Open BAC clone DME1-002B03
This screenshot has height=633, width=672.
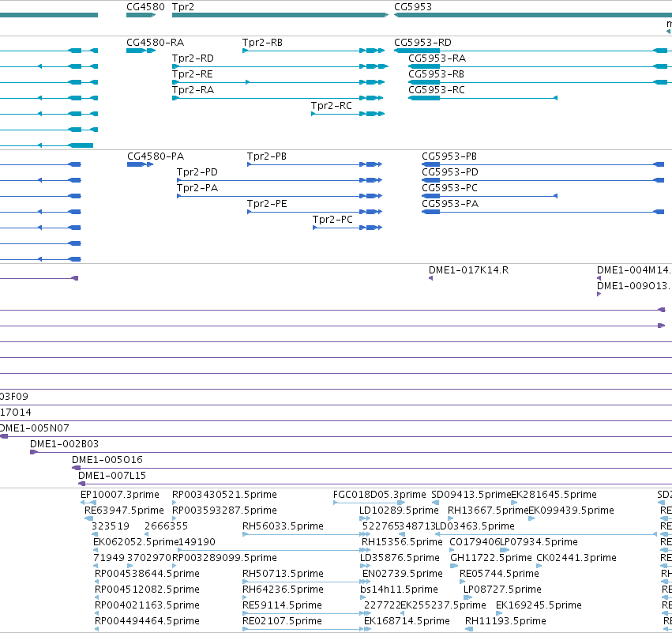tap(64, 444)
